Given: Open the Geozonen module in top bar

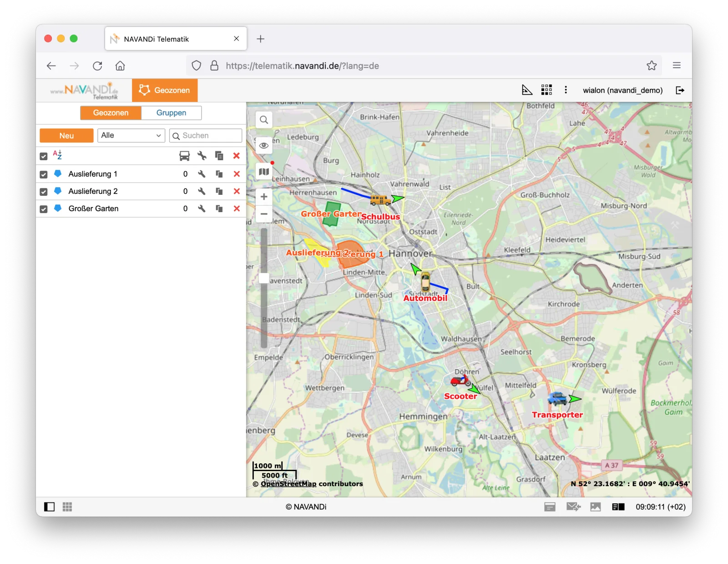Looking at the screenshot, I should point(165,90).
